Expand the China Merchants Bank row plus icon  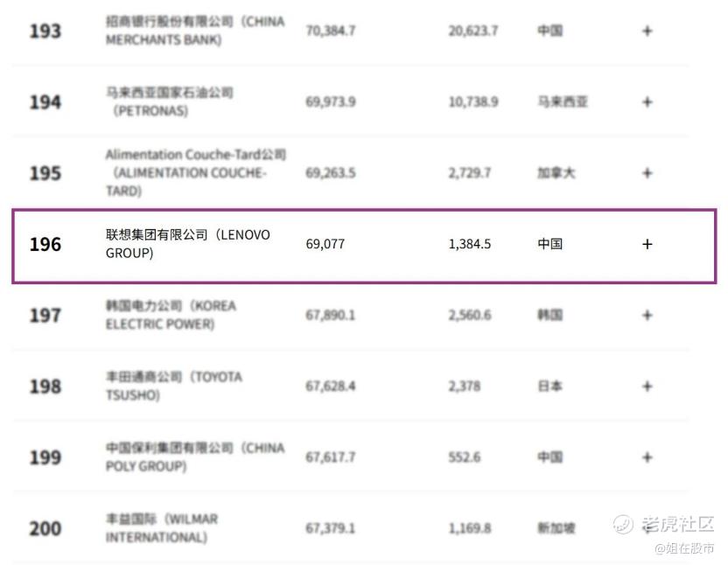[647, 31]
